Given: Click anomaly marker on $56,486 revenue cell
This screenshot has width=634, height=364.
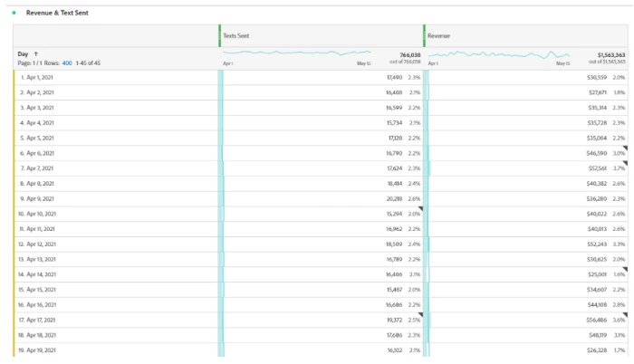Looking at the screenshot, I should (626, 315).
